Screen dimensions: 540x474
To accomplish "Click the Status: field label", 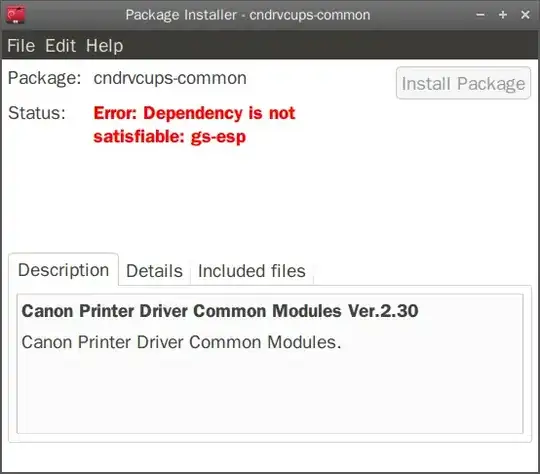I will tap(37, 113).
